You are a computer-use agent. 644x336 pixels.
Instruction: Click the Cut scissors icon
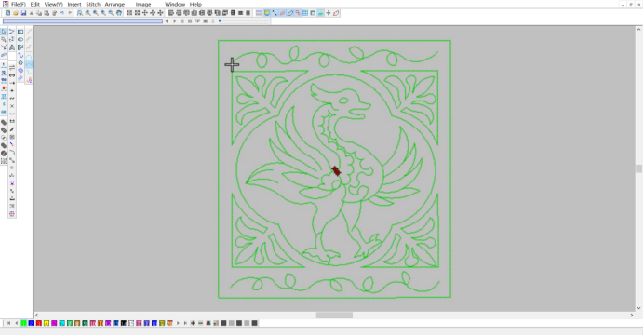click(32, 13)
